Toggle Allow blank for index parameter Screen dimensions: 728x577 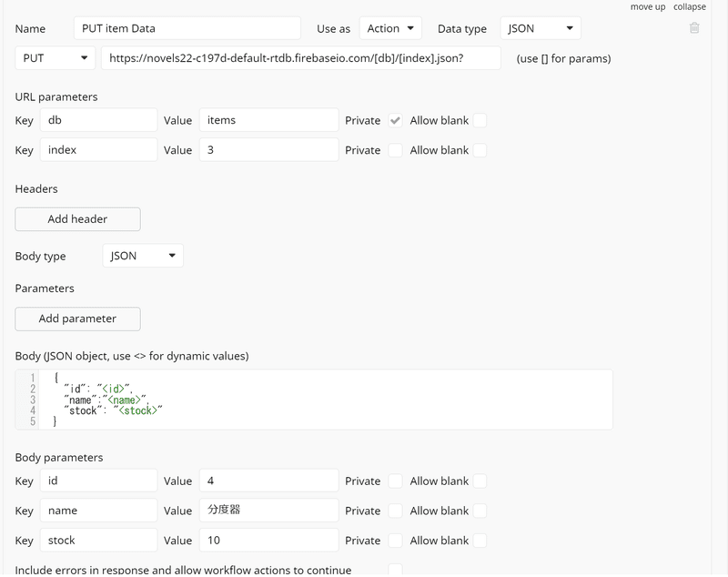[480, 150]
